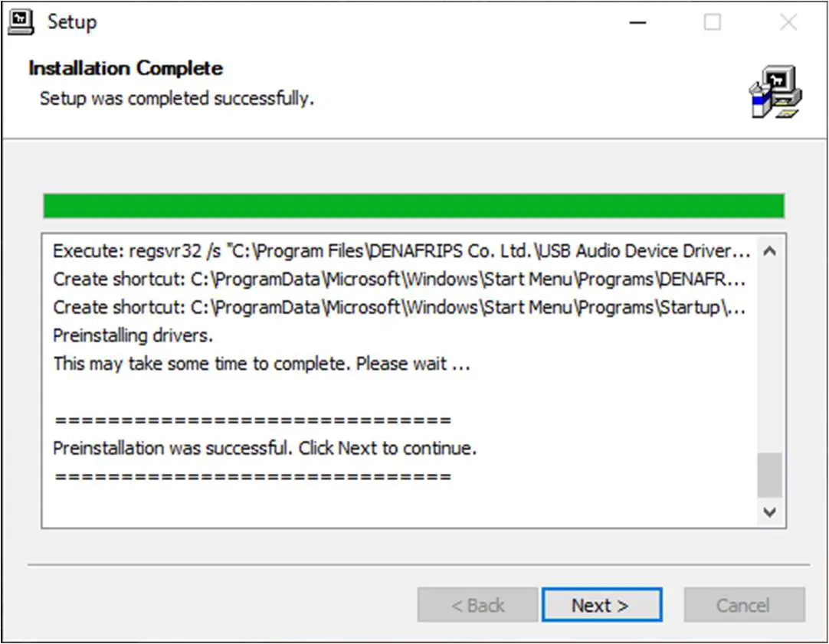Click the greyed-out Cancel button
The image size is (829, 644).
(x=743, y=605)
